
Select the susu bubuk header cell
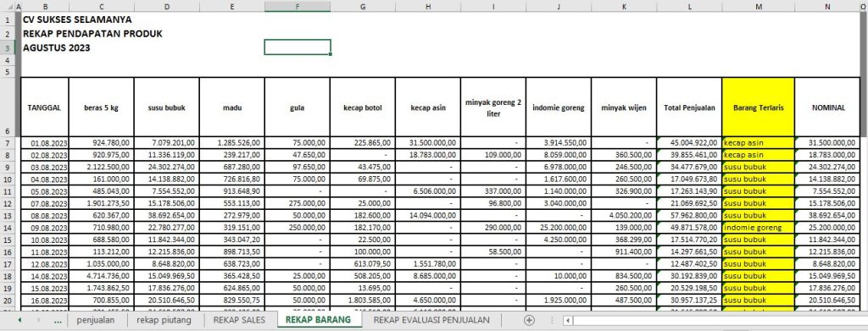tap(167, 108)
